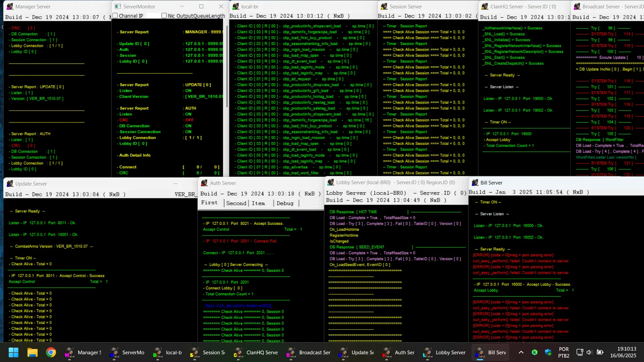Image resolution: width=644 pixels, height=362 pixels.
Task: Open Windows Security shield tray icon
Action: [548, 352]
